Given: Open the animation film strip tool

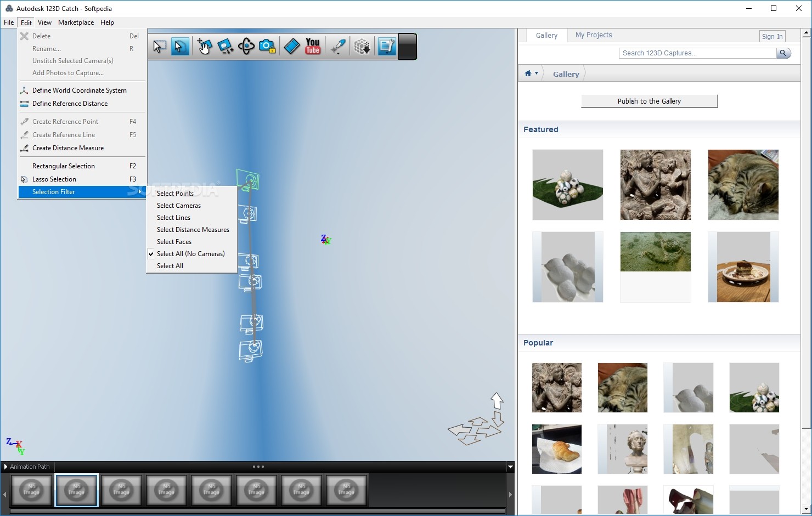Looking at the screenshot, I should (292, 47).
